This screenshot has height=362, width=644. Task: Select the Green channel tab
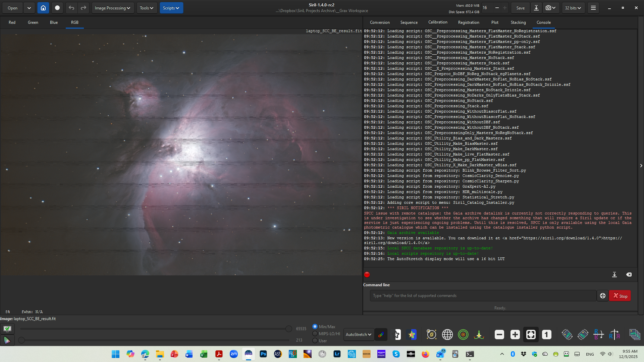coord(33,22)
